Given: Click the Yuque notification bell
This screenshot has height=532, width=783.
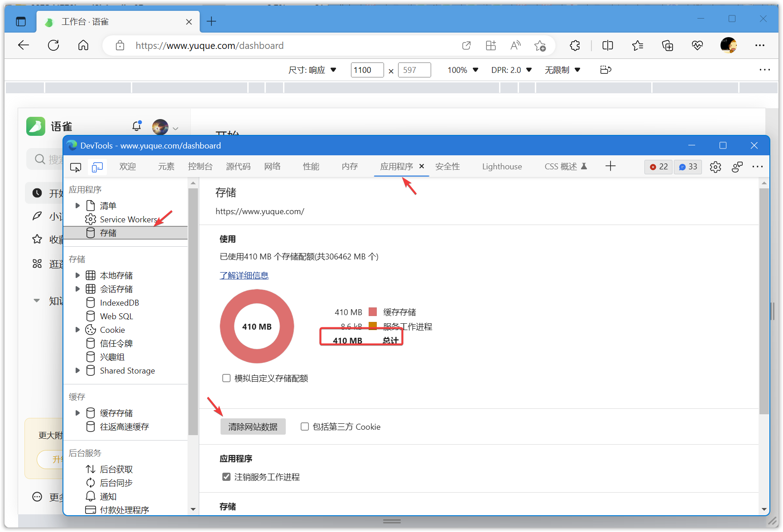Looking at the screenshot, I should [x=136, y=126].
